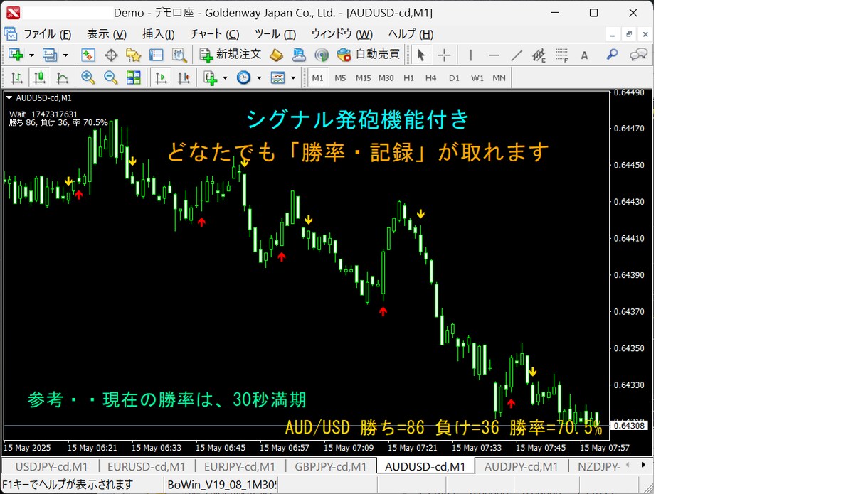The height and width of the screenshot is (494, 868).
Task: Expand the periods dropdown arrow
Action: click(259, 77)
